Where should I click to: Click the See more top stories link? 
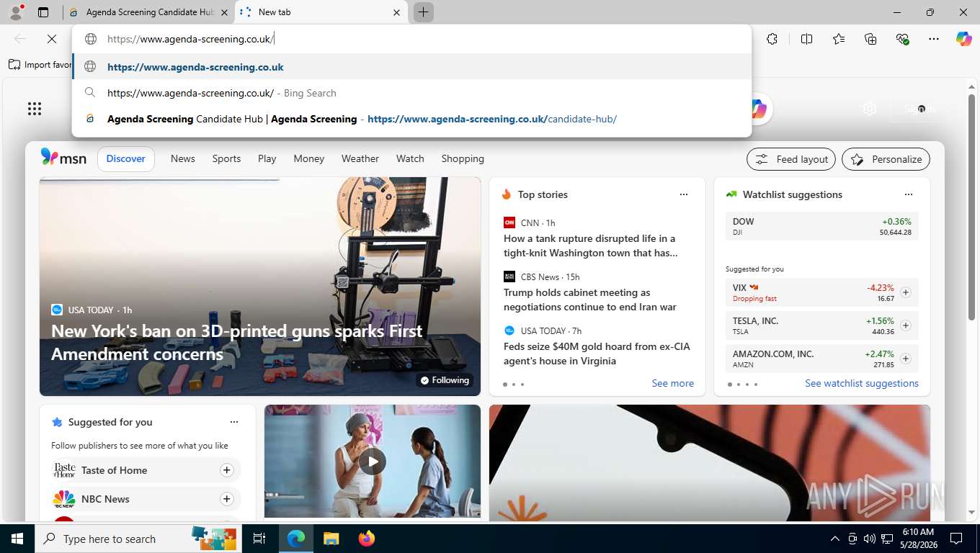[x=672, y=383]
